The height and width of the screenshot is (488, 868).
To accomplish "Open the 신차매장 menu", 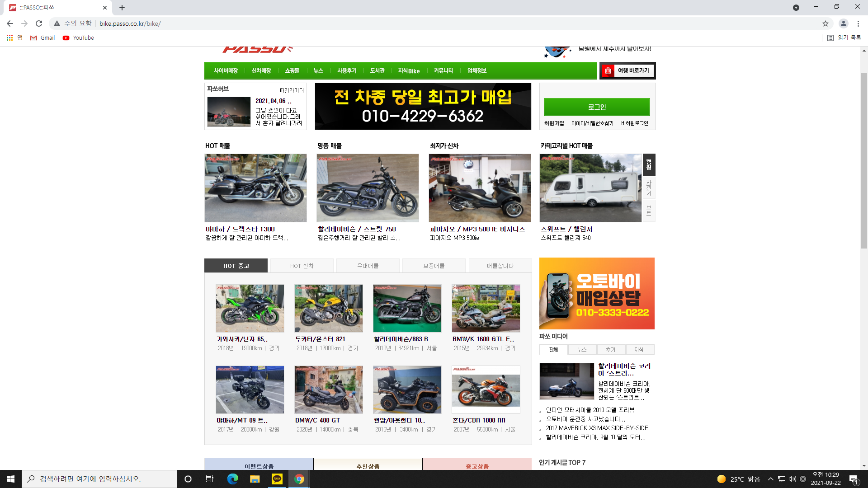I will tap(261, 71).
